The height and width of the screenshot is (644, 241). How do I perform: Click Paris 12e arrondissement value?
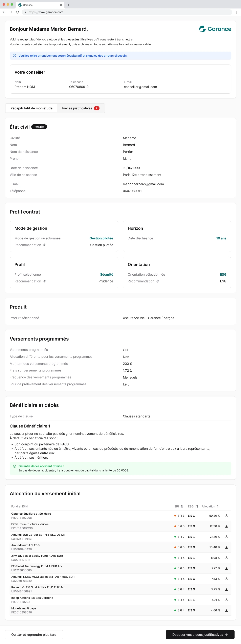click(x=142, y=175)
